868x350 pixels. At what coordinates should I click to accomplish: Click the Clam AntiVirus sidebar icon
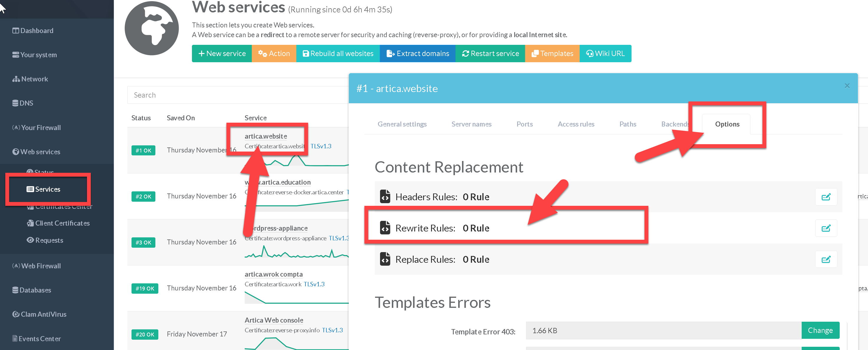[16, 314]
